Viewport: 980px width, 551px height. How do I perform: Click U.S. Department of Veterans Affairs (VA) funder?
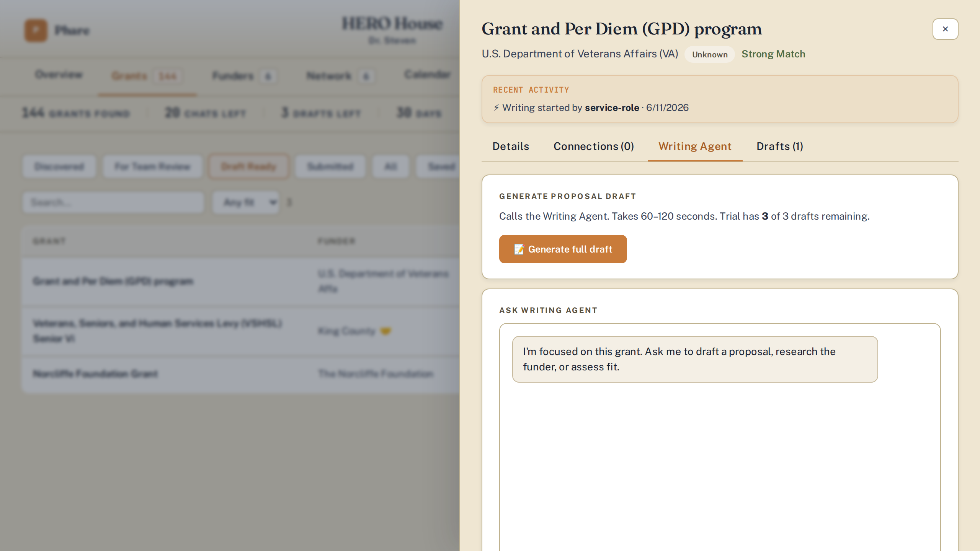pyautogui.click(x=580, y=54)
